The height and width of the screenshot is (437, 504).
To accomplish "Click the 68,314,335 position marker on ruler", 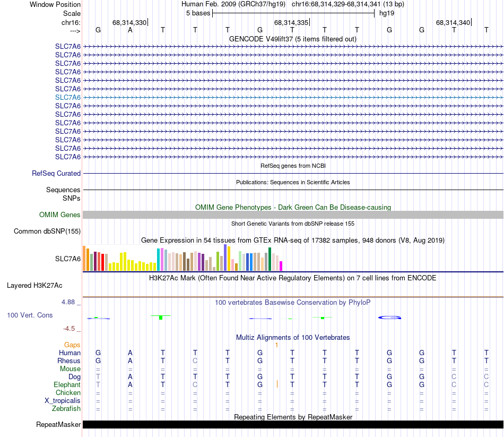I will [291, 23].
